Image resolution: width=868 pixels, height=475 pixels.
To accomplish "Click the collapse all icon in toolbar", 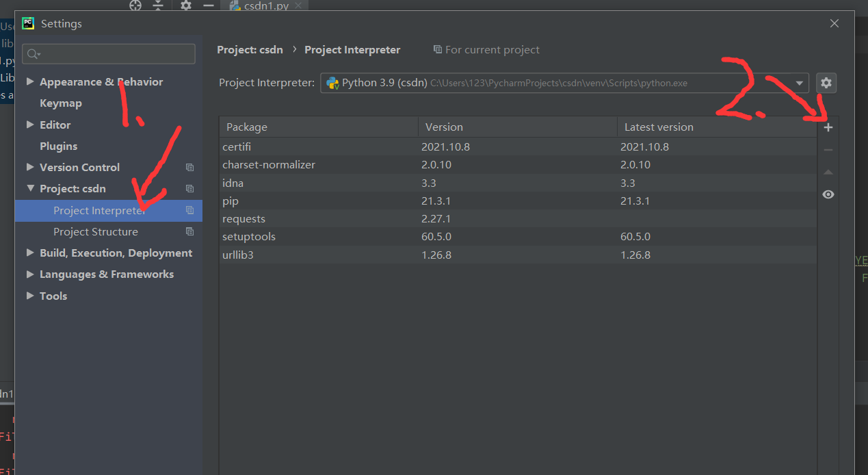I will coord(158,5).
